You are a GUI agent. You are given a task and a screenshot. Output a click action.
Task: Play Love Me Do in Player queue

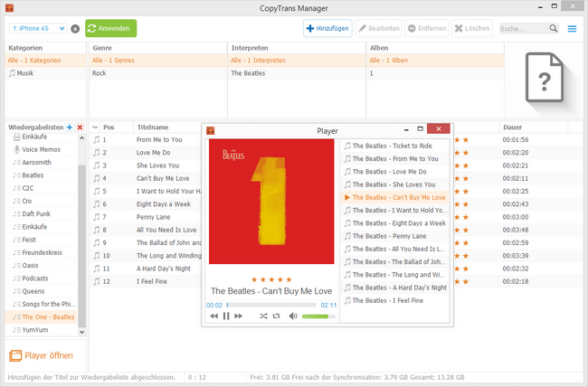tap(395, 172)
